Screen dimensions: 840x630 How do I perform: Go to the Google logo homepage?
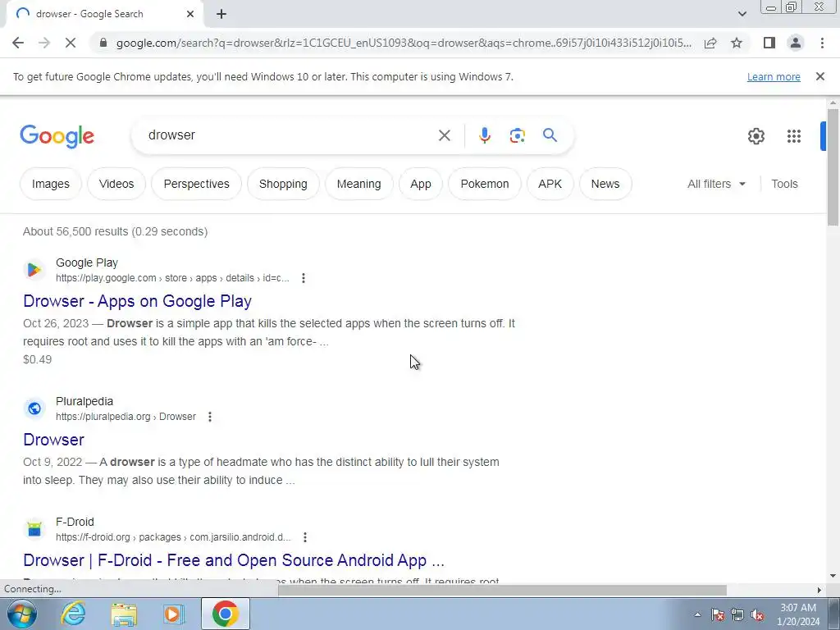pyautogui.click(x=57, y=136)
